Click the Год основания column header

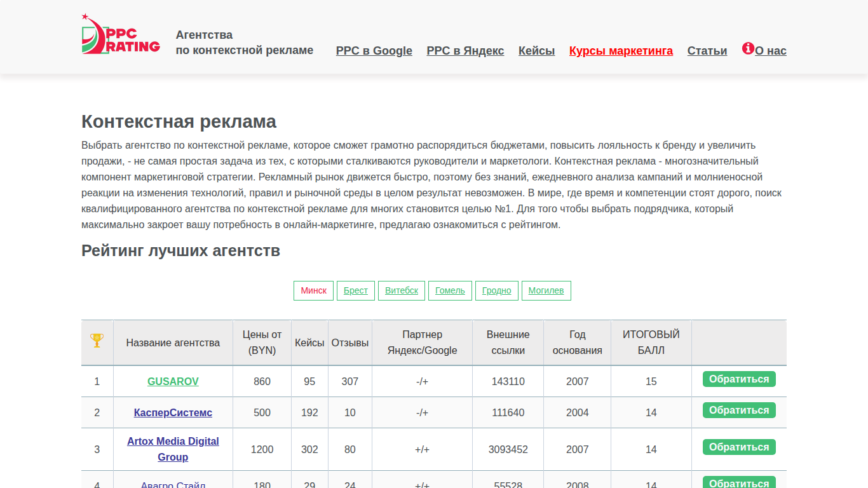(x=578, y=342)
